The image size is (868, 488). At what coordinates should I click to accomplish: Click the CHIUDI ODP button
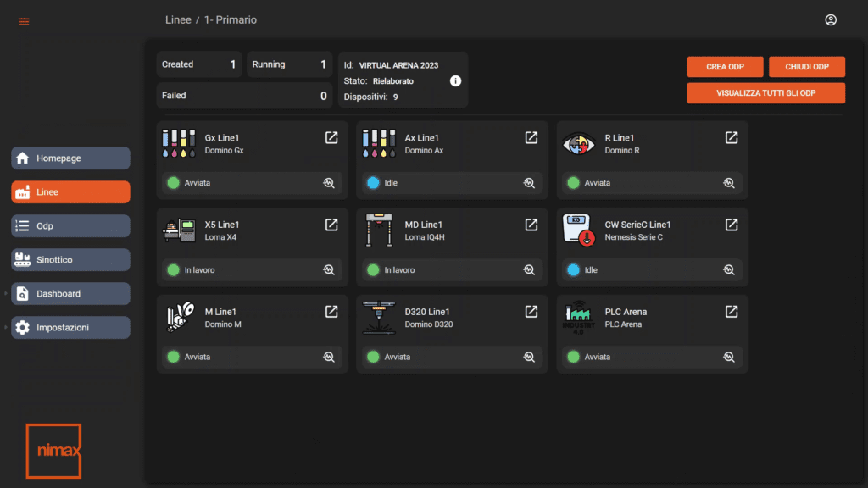tap(807, 66)
